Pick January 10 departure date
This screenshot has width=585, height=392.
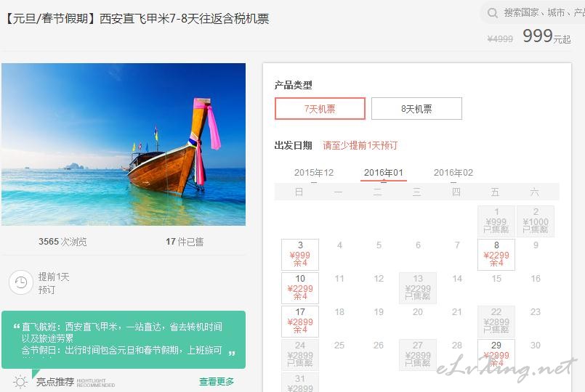point(300,288)
